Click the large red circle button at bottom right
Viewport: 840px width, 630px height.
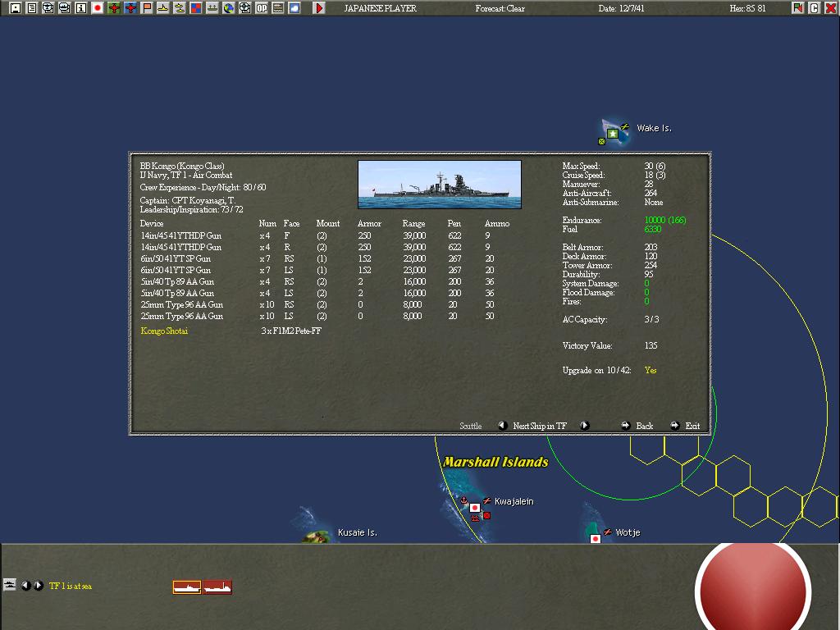click(753, 589)
